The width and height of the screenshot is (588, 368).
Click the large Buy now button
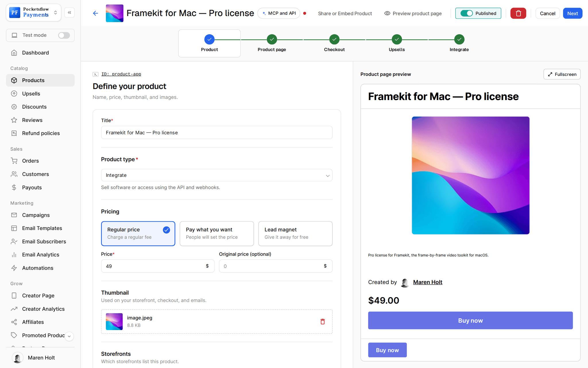click(x=470, y=320)
